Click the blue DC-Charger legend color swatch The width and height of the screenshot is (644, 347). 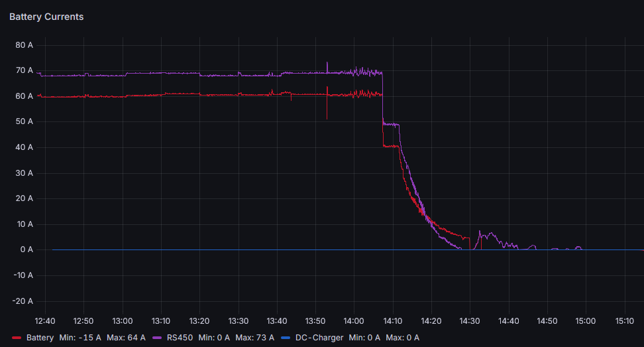[286, 338]
